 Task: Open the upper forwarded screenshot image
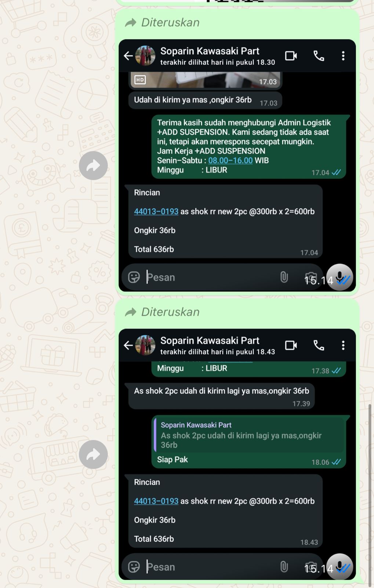click(237, 165)
